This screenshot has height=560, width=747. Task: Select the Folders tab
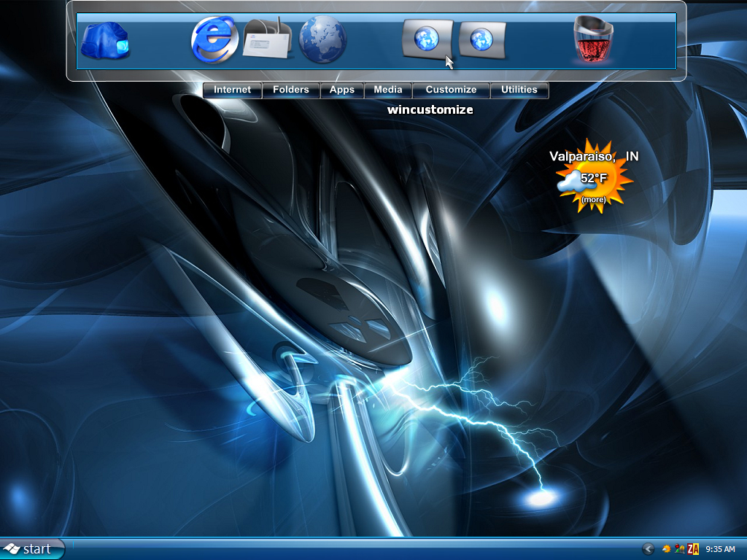tap(290, 90)
